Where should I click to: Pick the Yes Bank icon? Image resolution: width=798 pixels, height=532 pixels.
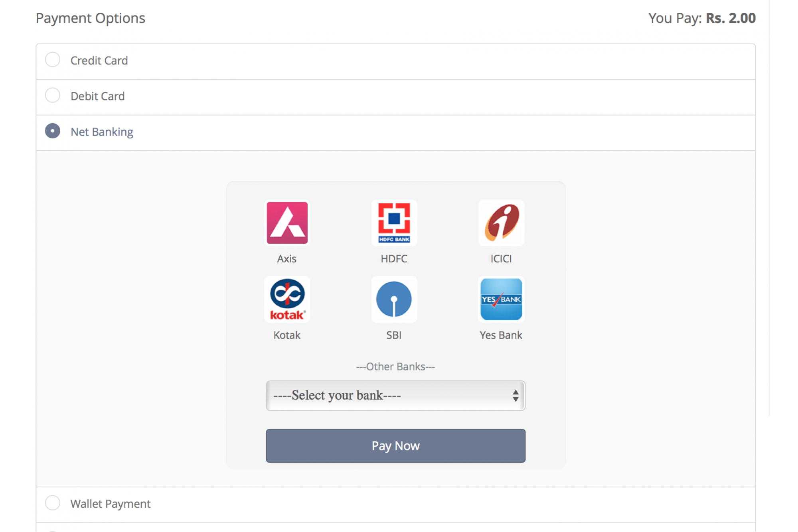[x=501, y=299]
